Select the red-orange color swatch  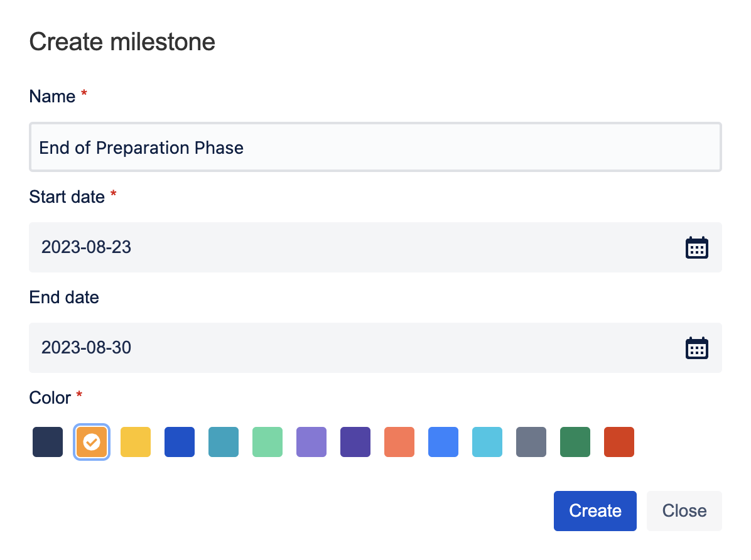619,442
